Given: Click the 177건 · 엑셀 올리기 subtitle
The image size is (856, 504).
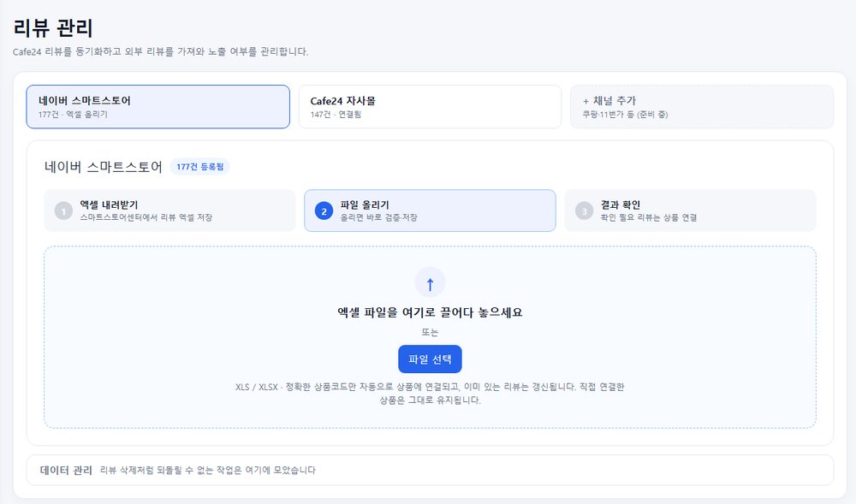Looking at the screenshot, I should pos(73,115).
